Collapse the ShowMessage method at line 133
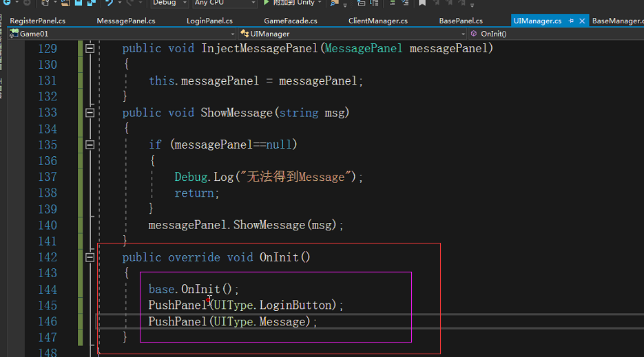The width and height of the screenshot is (644, 357). pos(90,113)
